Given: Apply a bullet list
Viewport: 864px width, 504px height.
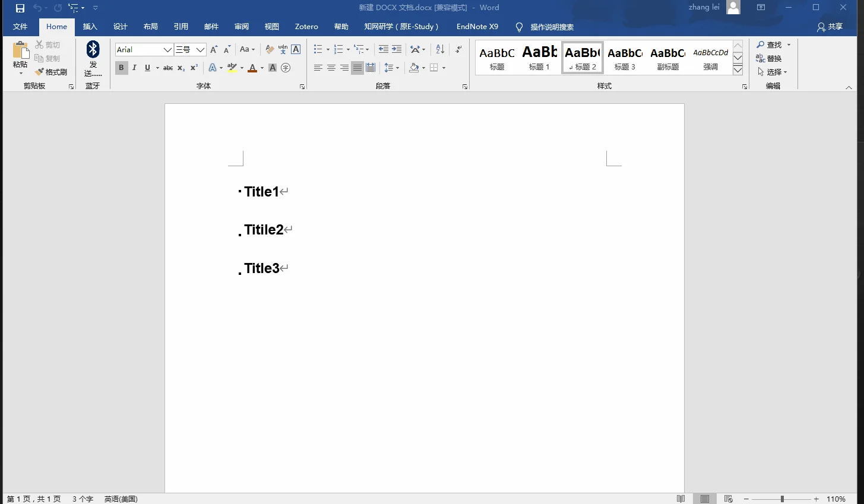Looking at the screenshot, I should pyautogui.click(x=318, y=49).
